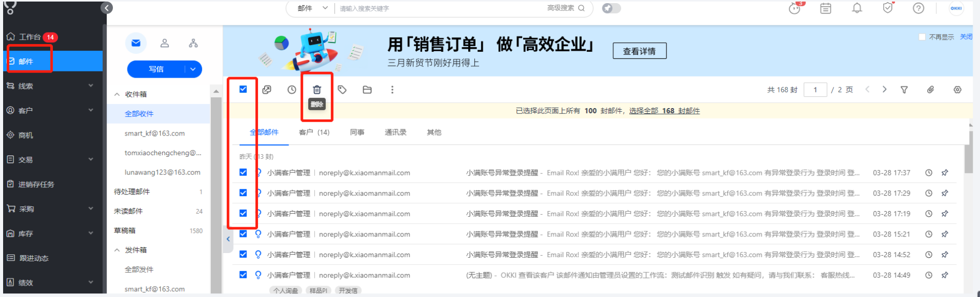
Task: Open the shield security icon
Action: coord(888,8)
